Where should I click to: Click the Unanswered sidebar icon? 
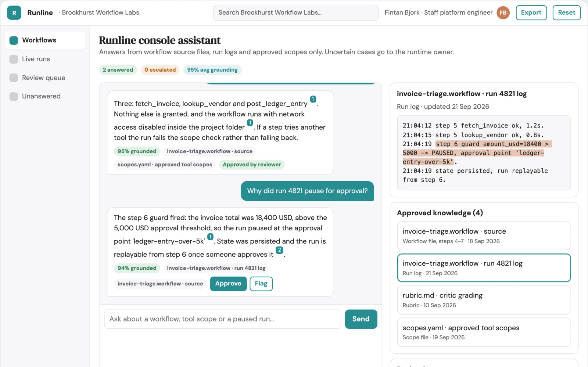pos(14,96)
